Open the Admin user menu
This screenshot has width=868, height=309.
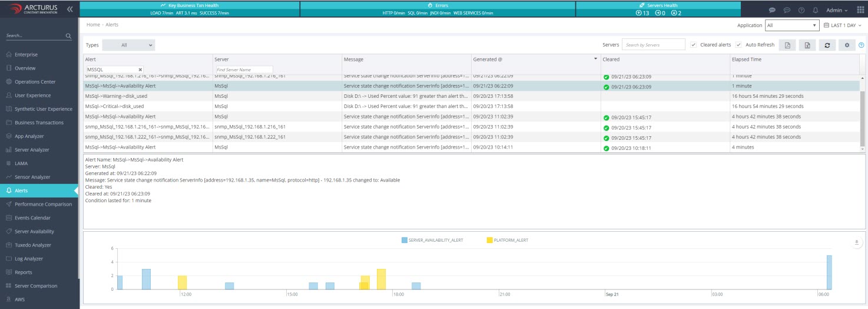click(x=837, y=10)
